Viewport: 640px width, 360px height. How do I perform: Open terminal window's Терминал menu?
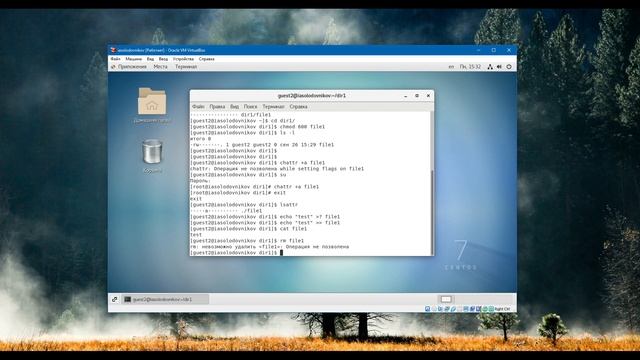(x=273, y=107)
